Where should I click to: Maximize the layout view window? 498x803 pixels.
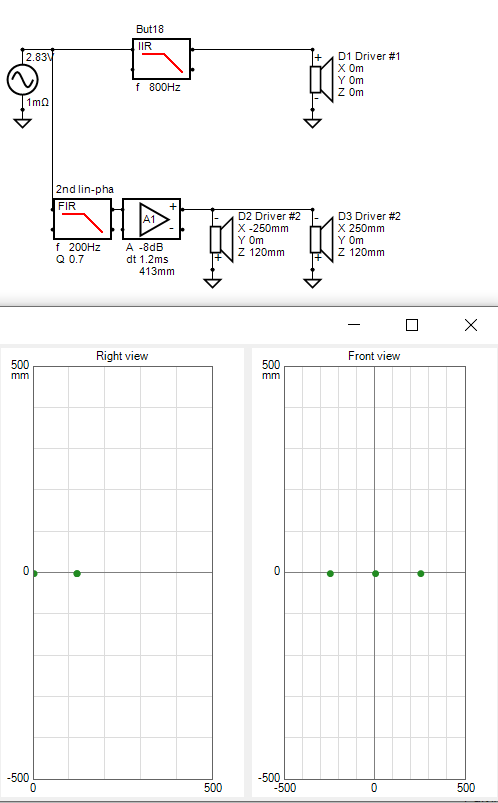pos(412,325)
